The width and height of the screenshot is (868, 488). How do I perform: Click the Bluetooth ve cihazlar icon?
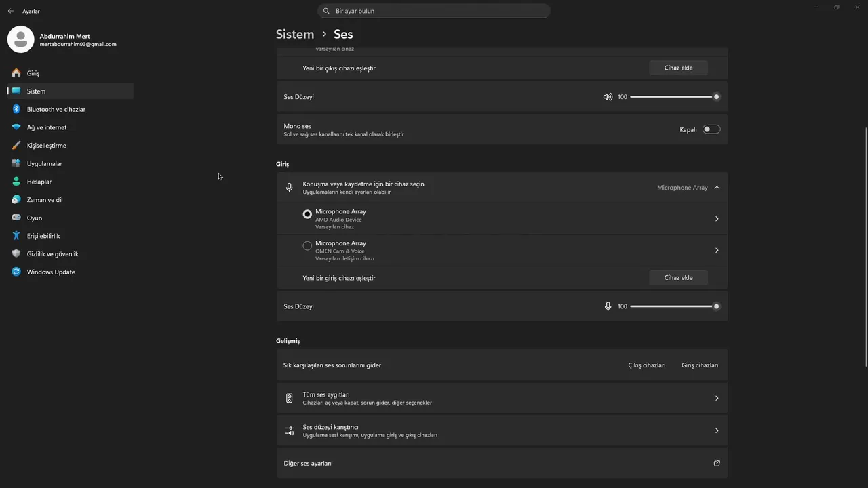[x=16, y=109]
